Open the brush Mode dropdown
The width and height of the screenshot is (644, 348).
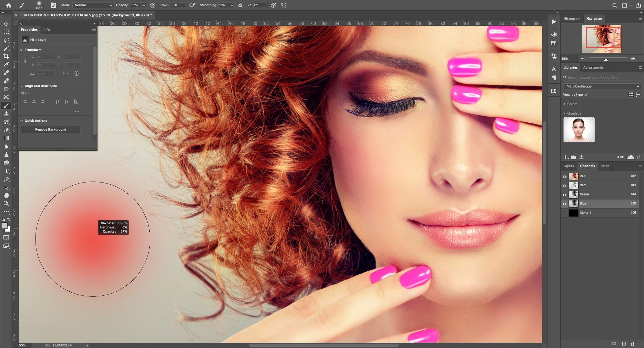[93, 5]
